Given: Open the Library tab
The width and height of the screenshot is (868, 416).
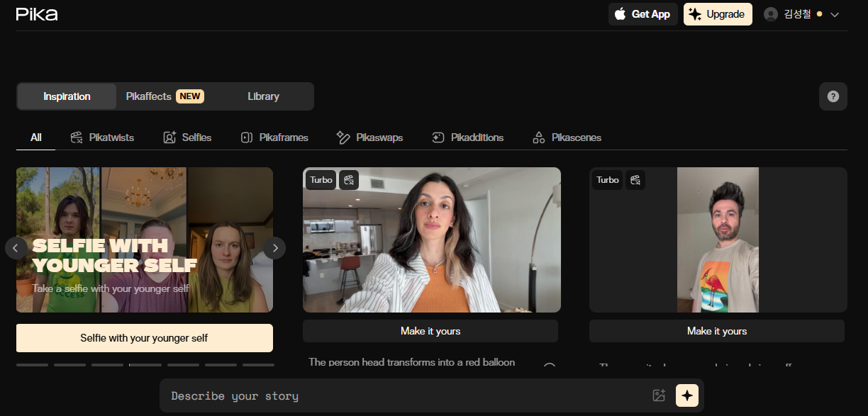Looking at the screenshot, I should (x=263, y=96).
